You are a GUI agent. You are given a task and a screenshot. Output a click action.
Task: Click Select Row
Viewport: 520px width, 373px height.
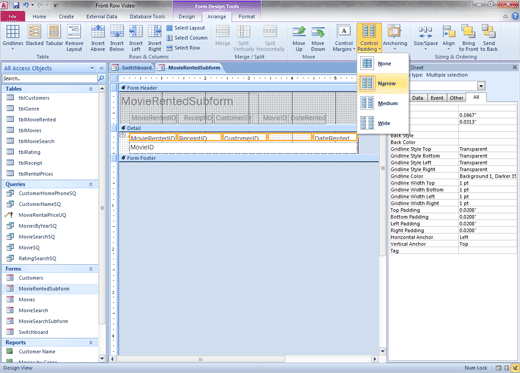pyautogui.click(x=183, y=48)
